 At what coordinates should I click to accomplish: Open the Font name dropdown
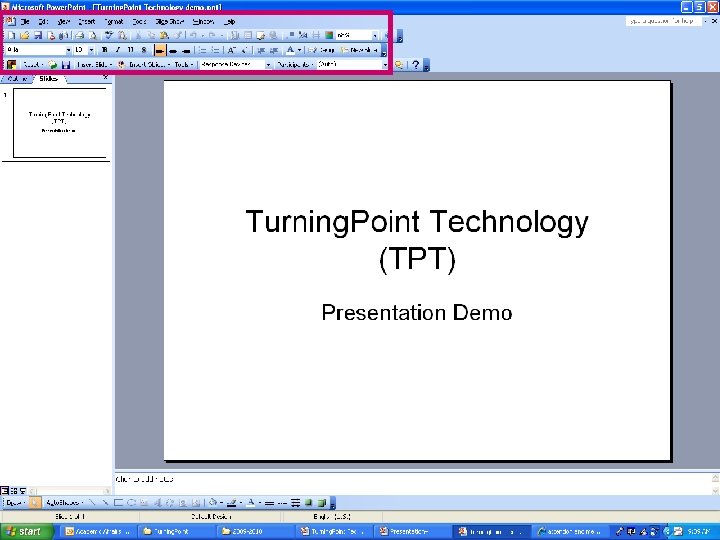coord(68,50)
